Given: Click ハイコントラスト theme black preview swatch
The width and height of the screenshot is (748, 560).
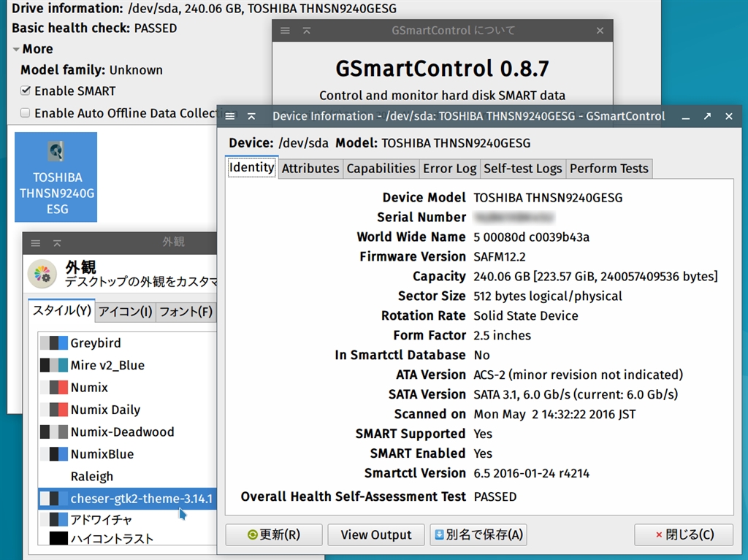Looking at the screenshot, I should pos(58,539).
